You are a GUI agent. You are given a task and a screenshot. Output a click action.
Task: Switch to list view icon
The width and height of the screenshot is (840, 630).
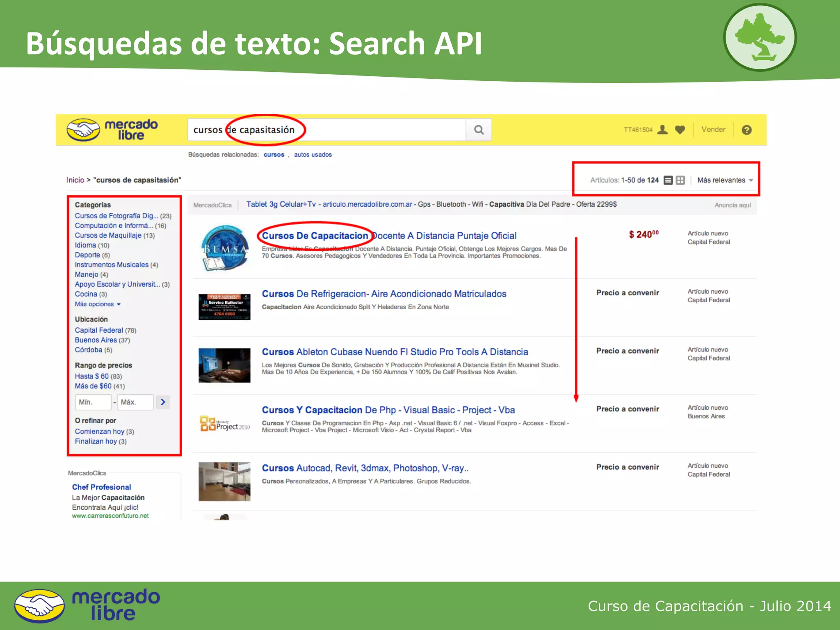(x=668, y=180)
